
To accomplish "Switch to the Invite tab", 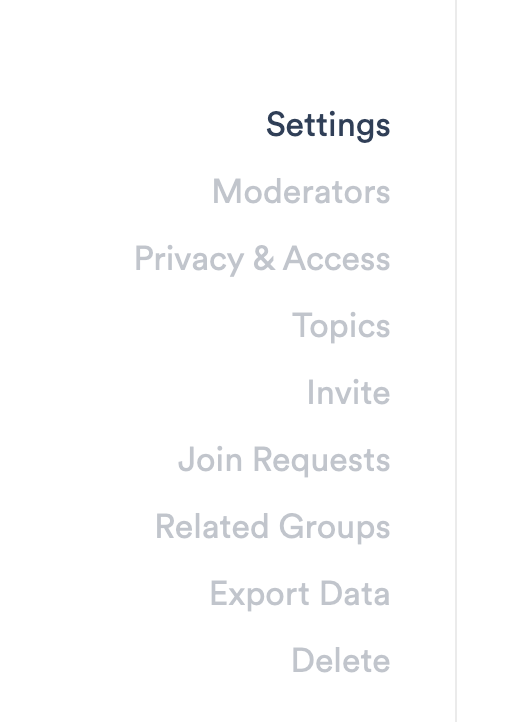I will (348, 393).
